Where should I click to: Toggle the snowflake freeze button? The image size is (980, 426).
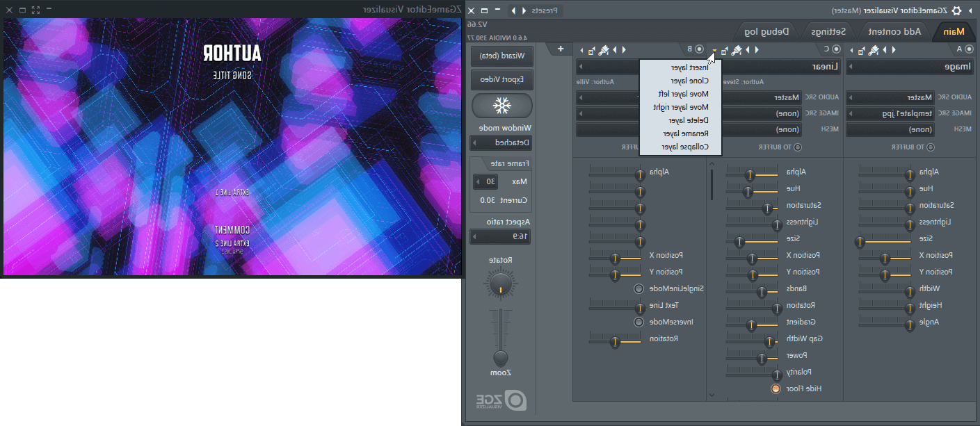point(501,106)
